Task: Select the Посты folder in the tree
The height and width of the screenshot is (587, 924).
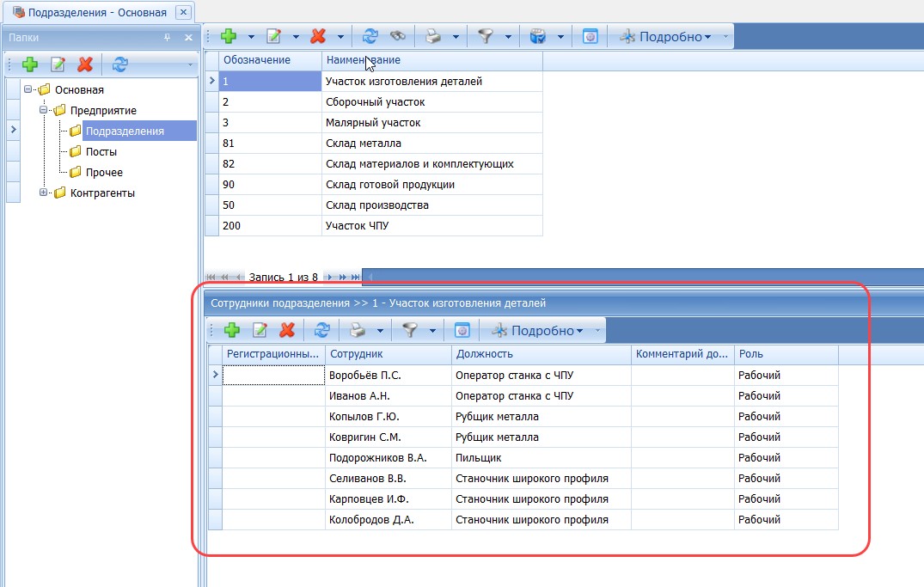Action: [x=101, y=152]
